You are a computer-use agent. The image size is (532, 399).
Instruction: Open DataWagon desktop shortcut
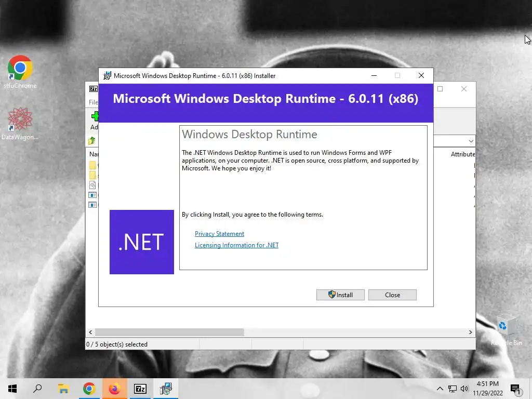click(x=20, y=124)
